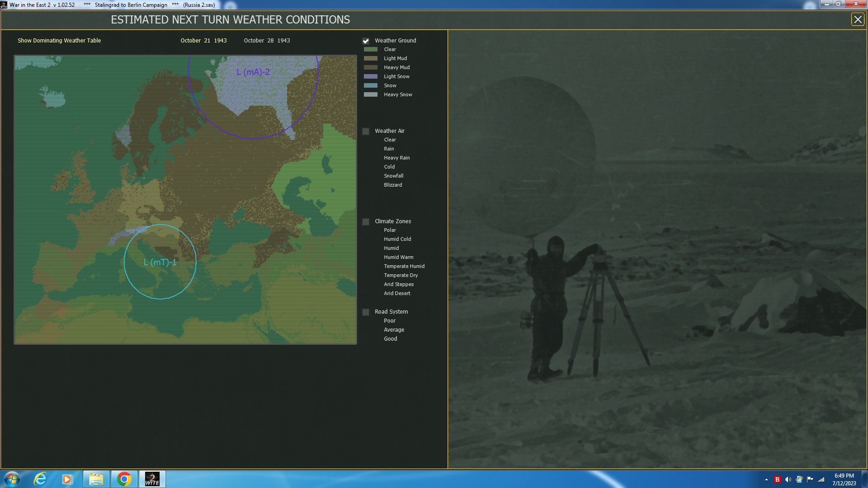Image resolution: width=868 pixels, height=488 pixels.
Task: Open Windows Media Player taskbar icon
Action: tap(67, 479)
